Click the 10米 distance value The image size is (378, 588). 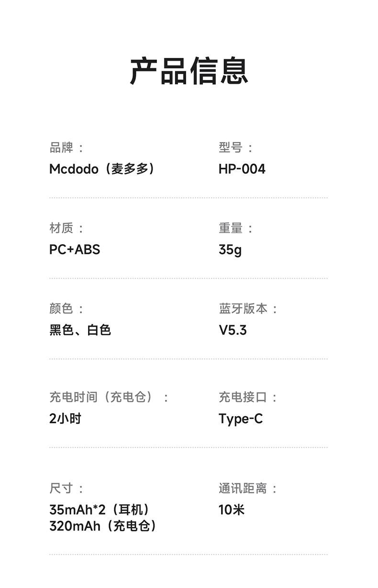[x=232, y=510]
